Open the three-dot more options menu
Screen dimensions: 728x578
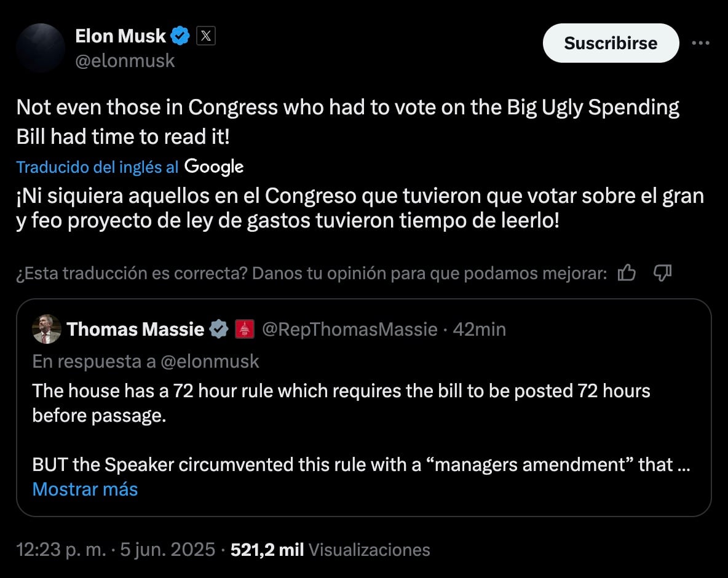point(701,43)
